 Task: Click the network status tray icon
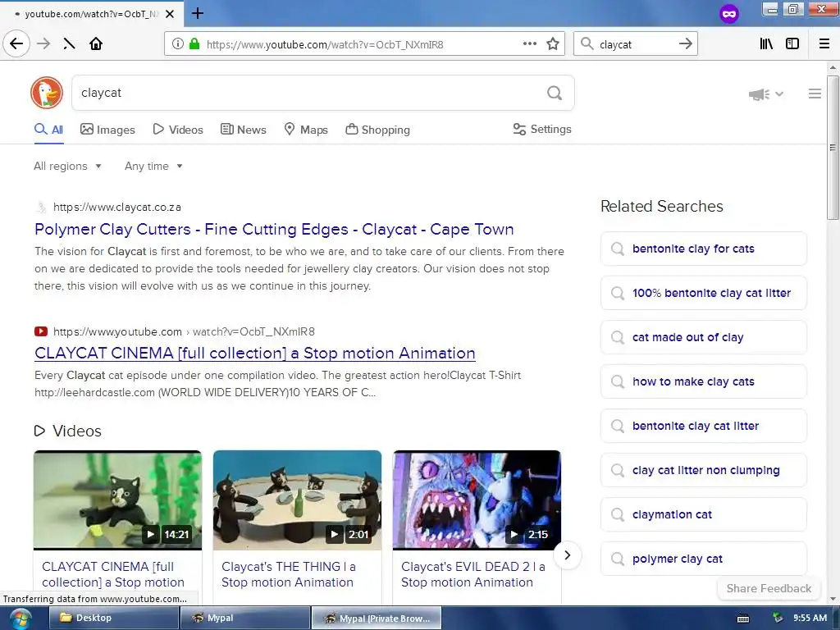pos(778,618)
